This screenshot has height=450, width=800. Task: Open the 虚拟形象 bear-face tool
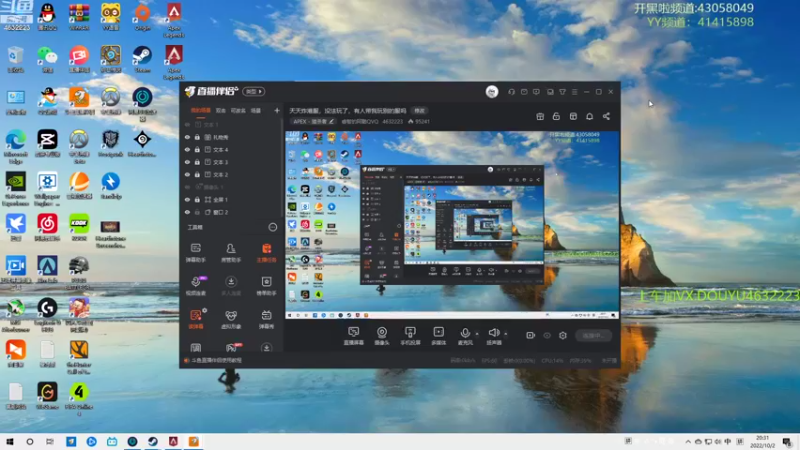click(231, 319)
